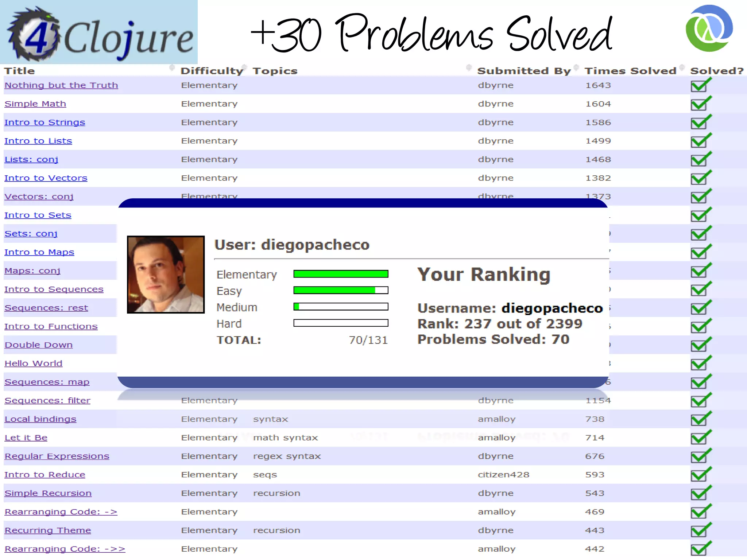The height and width of the screenshot is (560, 747).
Task: Open the Intro to Strings problem
Action: (x=45, y=122)
